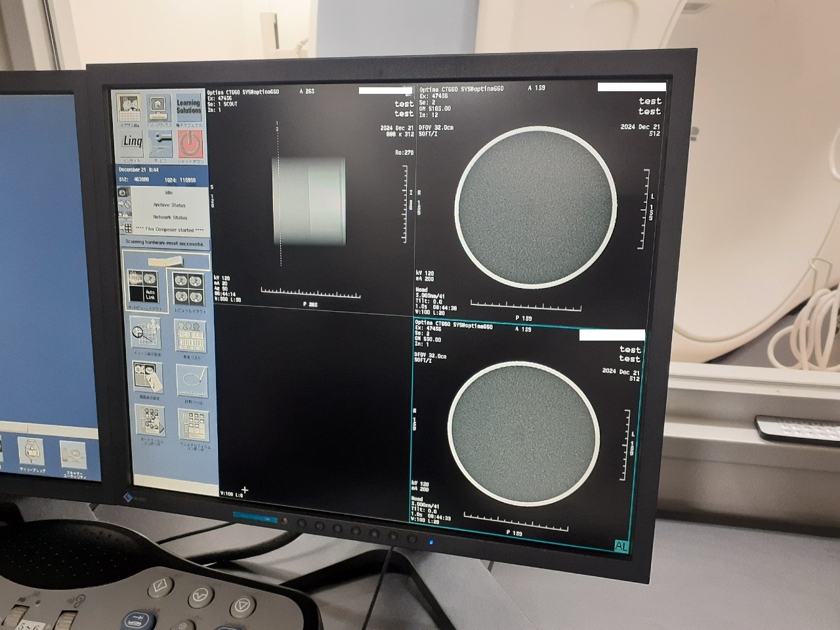Select the Review layout four-image icon
Viewport: 840px width, 630px height.
tap(189, 289)
